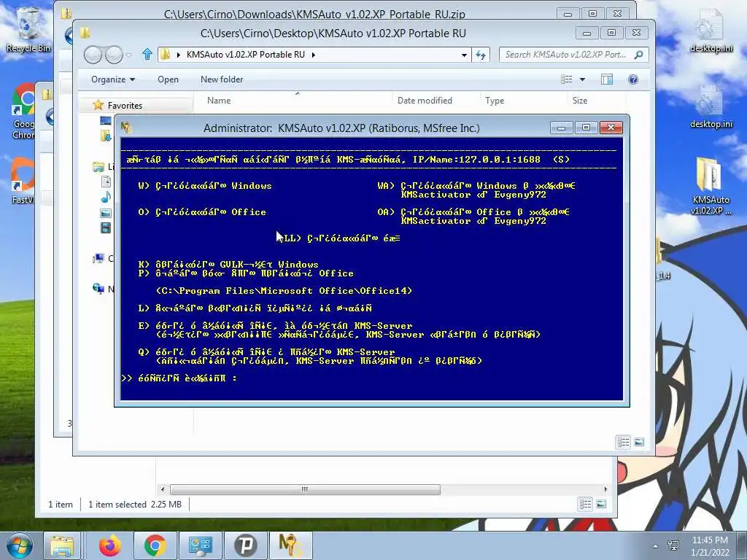Click the change view icon in toolbar
The image size is (747, 560).
pos(566,79)
